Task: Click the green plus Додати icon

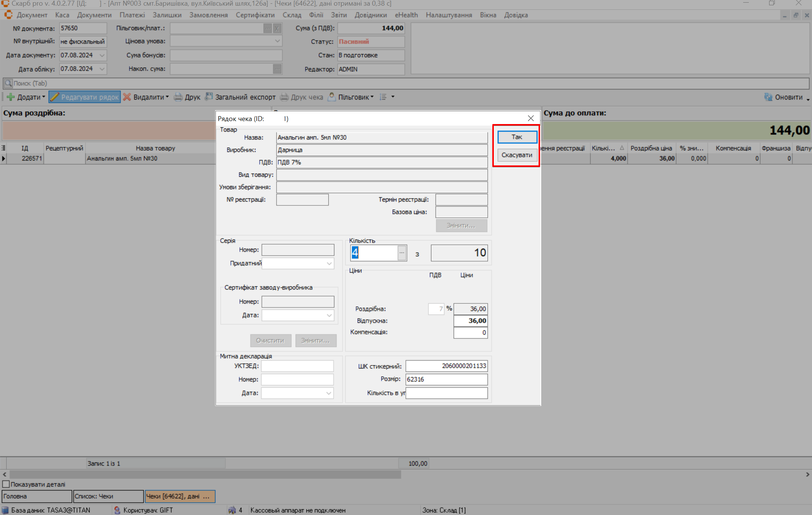Action: [x=11, y=97]
